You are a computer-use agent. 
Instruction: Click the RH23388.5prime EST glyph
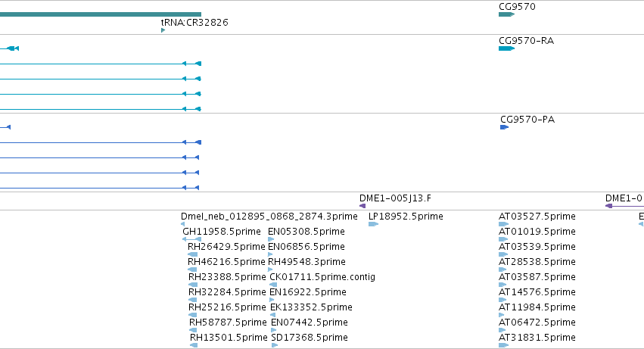[x=193, y=285]
